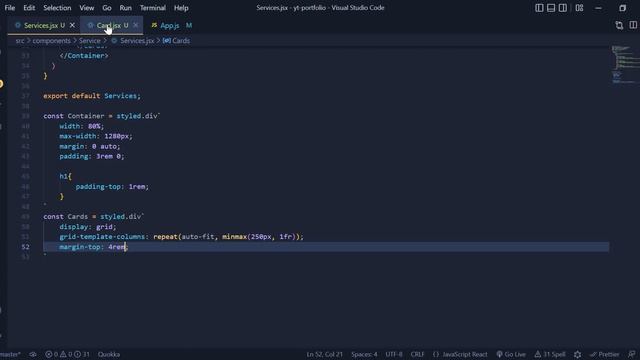Click the gear icon in the status bar
The image size is (640, 360).
coord(577,354)
